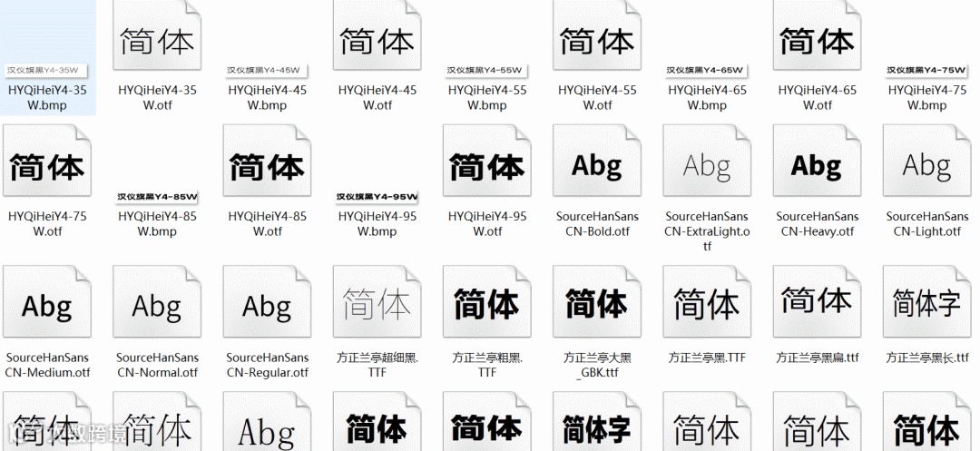Select the SourceHanSansCN-Heavy.otf font icon

(818, 160)
